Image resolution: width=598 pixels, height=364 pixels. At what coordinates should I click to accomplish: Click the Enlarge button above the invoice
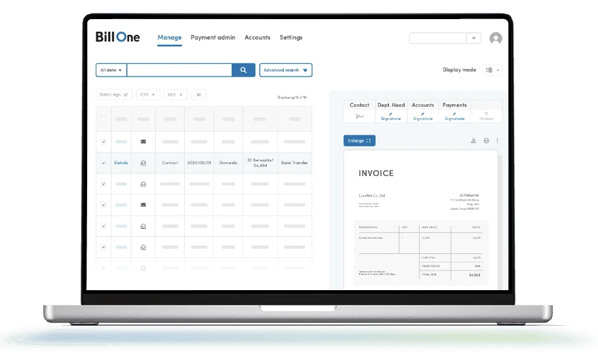coord(359,140)
